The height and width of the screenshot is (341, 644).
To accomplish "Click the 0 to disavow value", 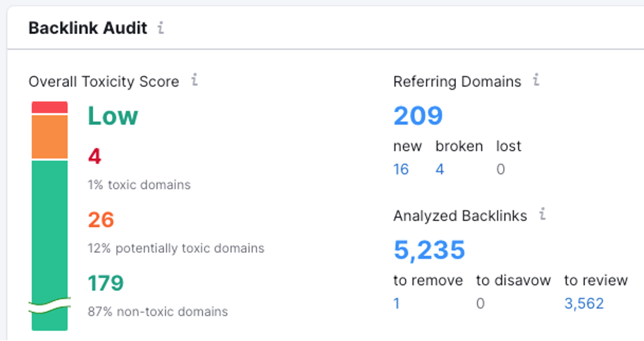I will [481, 304].
